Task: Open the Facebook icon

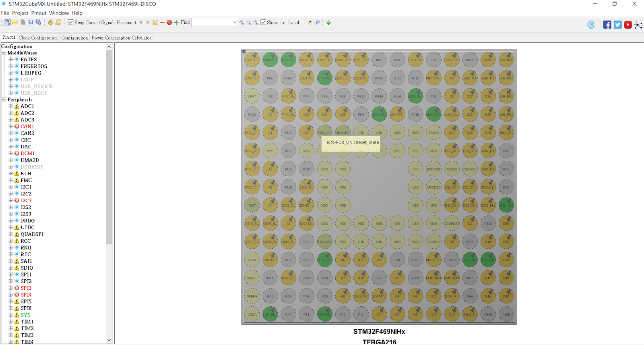Action: (607, 25)
